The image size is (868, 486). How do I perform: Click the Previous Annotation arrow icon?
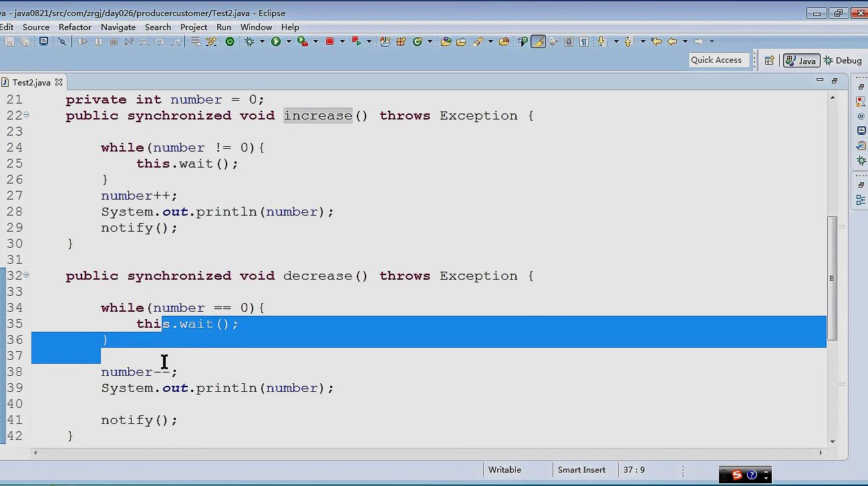628,41
